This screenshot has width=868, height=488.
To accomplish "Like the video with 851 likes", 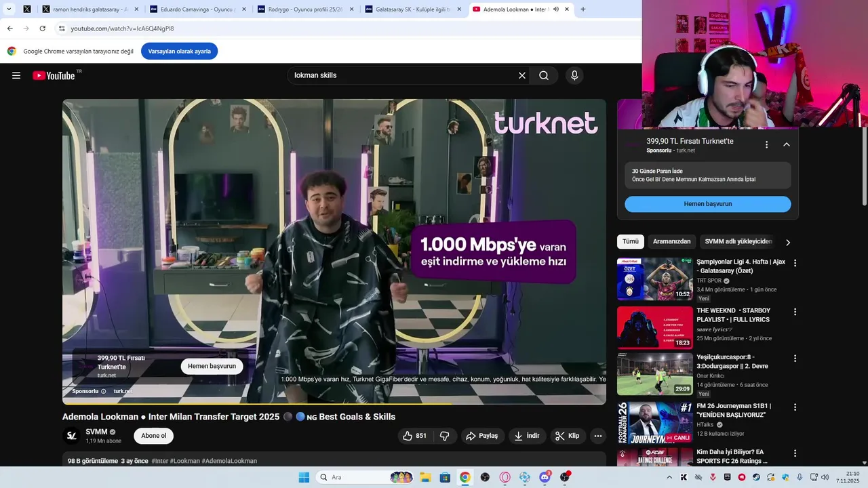I will pyautogui.click(x=415, y=436).
